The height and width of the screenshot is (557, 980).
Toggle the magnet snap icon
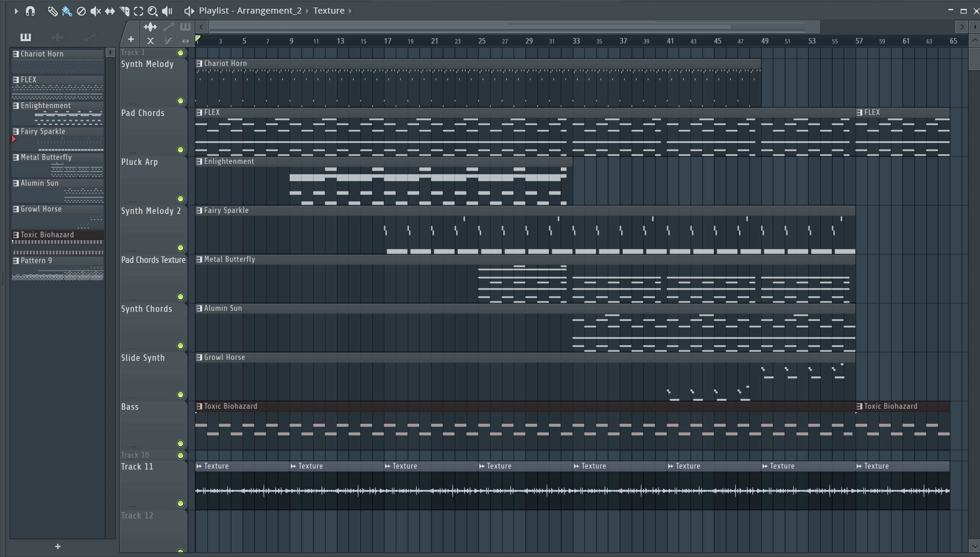(30, 11)
